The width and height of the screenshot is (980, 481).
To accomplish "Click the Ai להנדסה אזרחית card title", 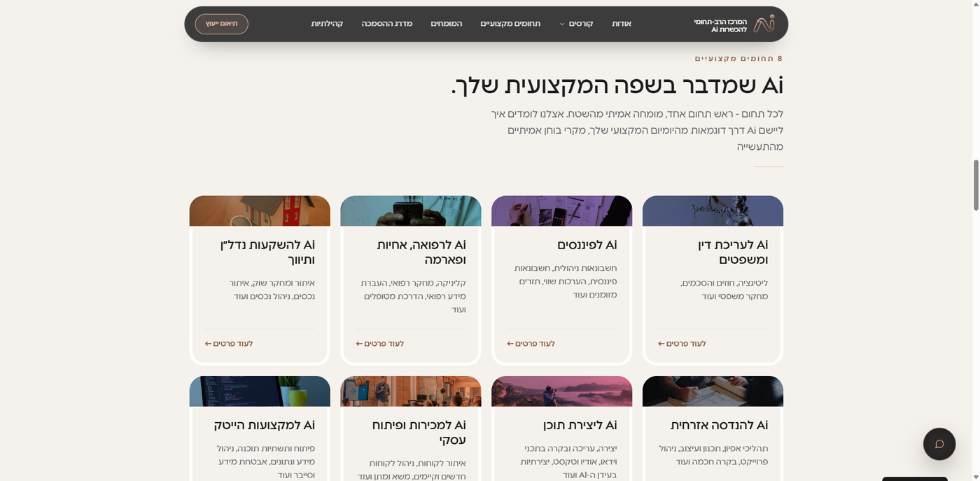I will pyautogui.click(x=719, y=425).
